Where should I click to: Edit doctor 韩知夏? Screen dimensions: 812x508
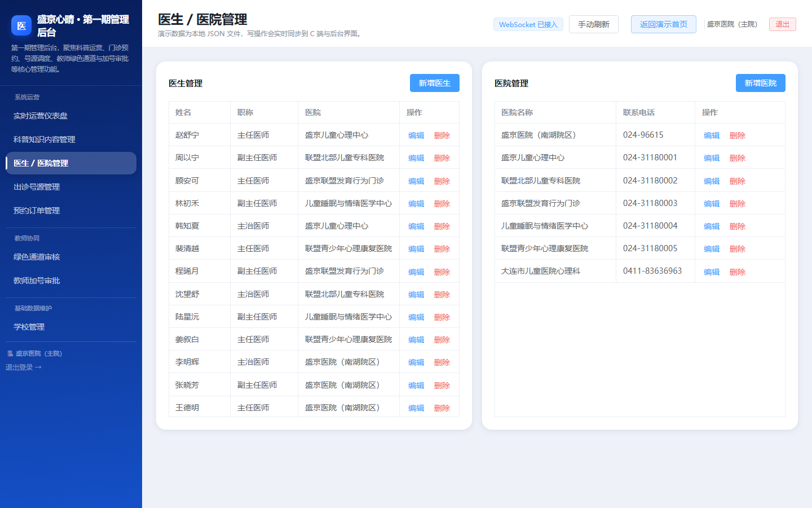point(416,226)
